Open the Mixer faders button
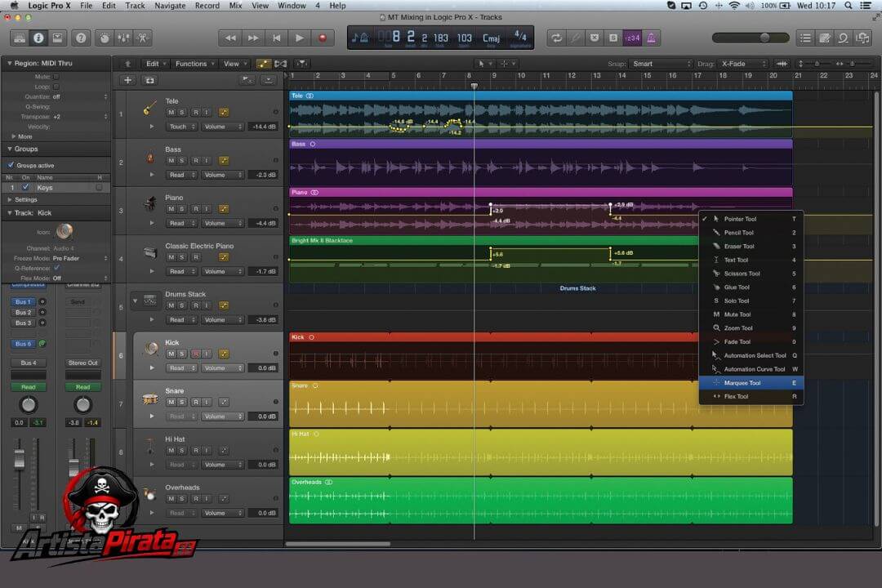882x588 pixels. [124, 38]
